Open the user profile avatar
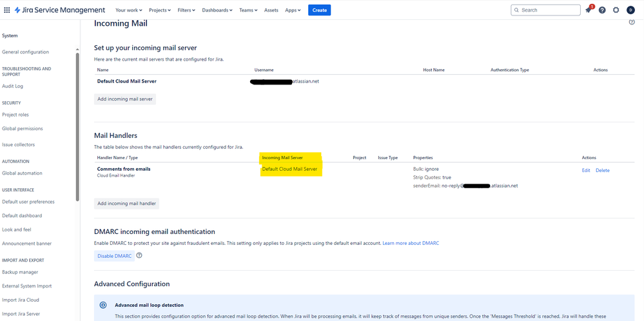Viewport: 644px width, 321px height. [630, 10]
